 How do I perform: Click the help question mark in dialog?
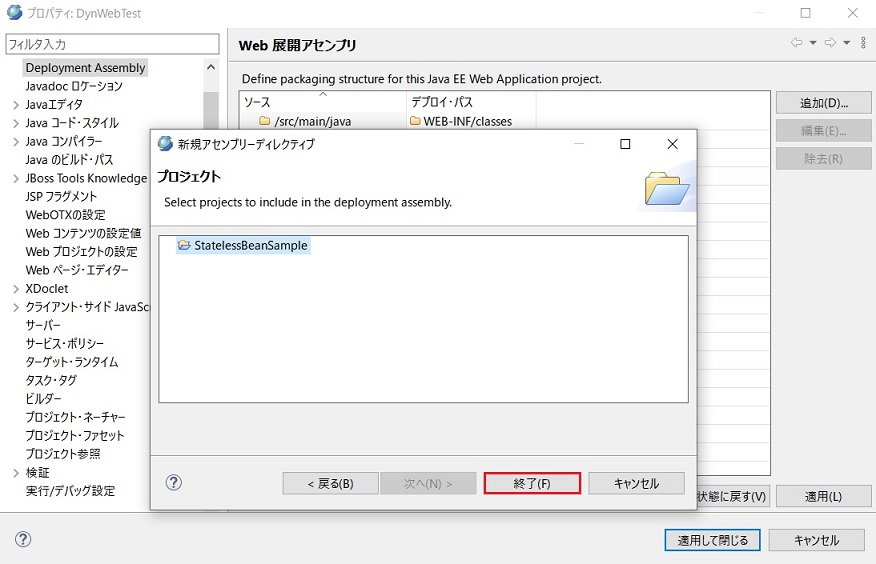tap(173, 483)
